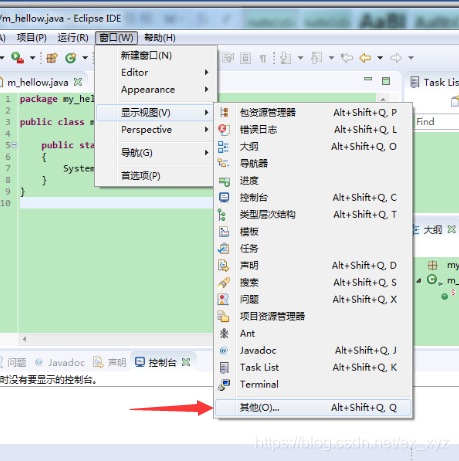Click the Search flashlight icon in the submenu
Viewport: 459px width, 461px height.
click(x=224, y=283)
